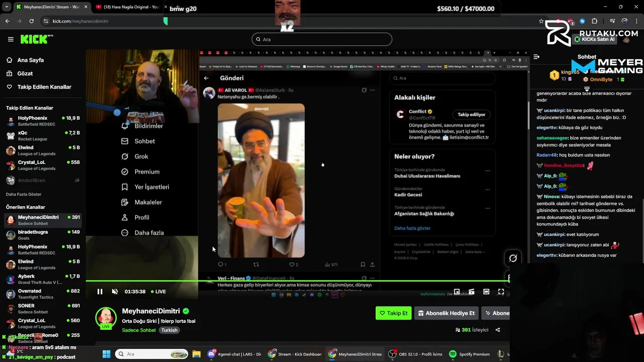
Task: Click the green stream progress bar
Action: [x=297, y=281]
